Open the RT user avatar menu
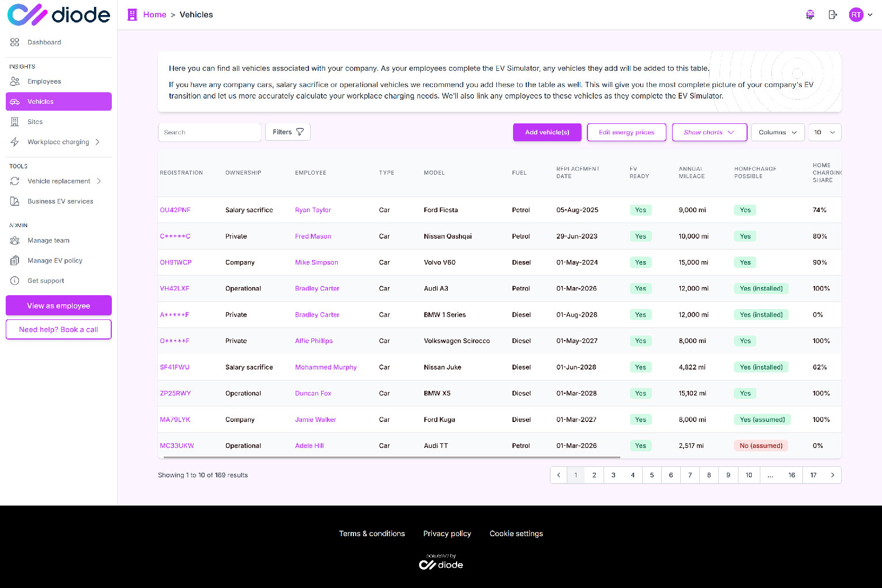Image resolution: width=882 pixels, height=588 pixels. [856, 14]
